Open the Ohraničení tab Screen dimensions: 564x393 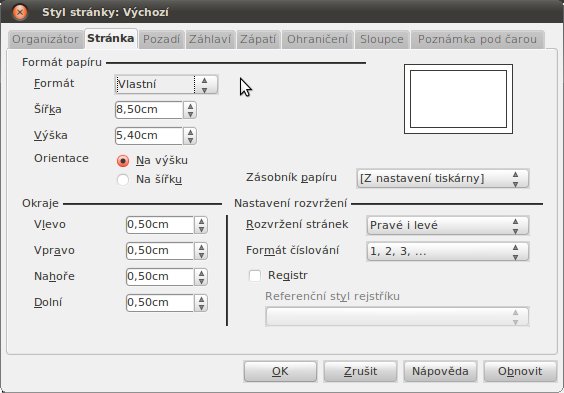317,39
